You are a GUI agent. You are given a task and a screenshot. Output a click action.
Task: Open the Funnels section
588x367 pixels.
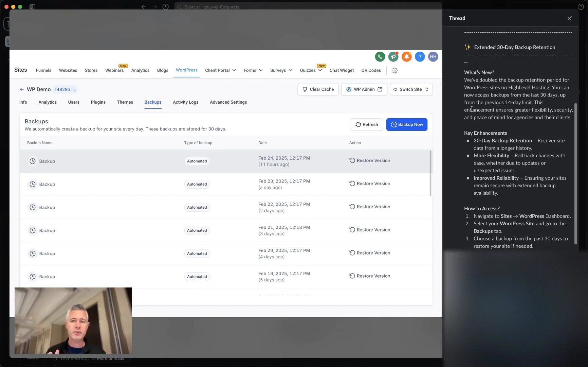coord(43,70)
